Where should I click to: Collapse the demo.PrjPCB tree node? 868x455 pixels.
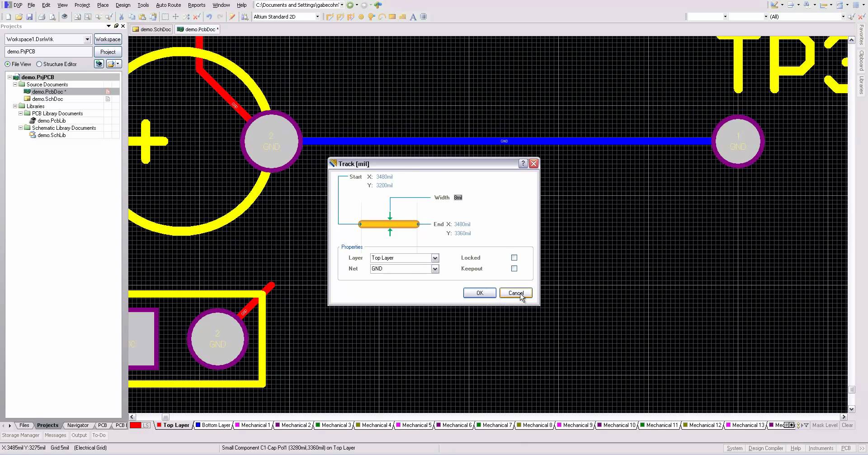(x=9, y=77)
